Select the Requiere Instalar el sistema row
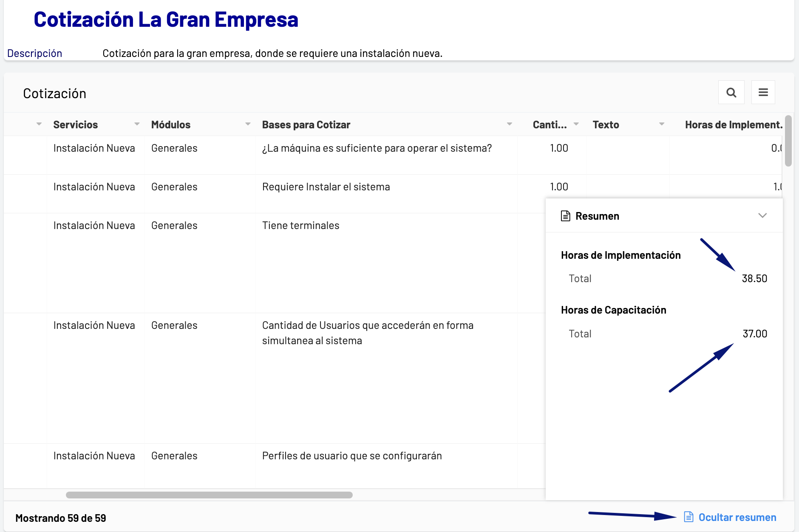Screen dimensions: 799x532 326,187
